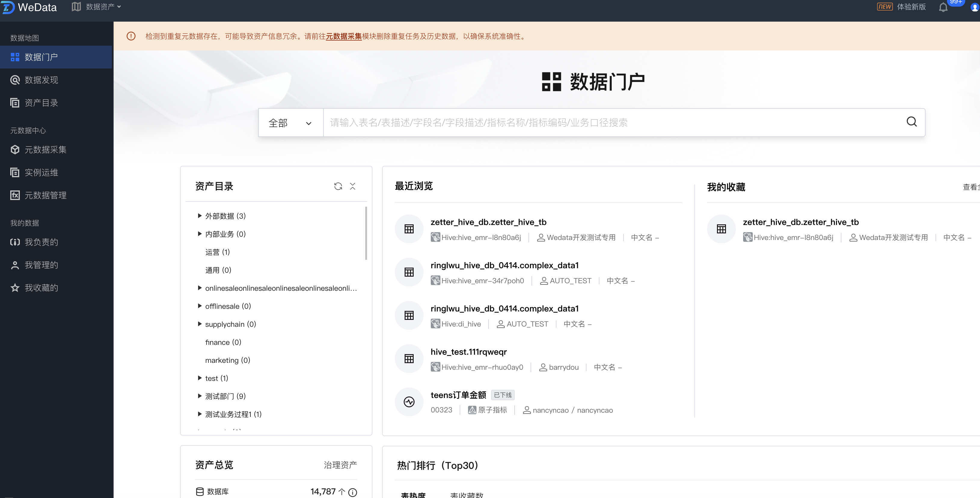
Task: Select 通用 (0) in the tree
Action: click(218, 270)
